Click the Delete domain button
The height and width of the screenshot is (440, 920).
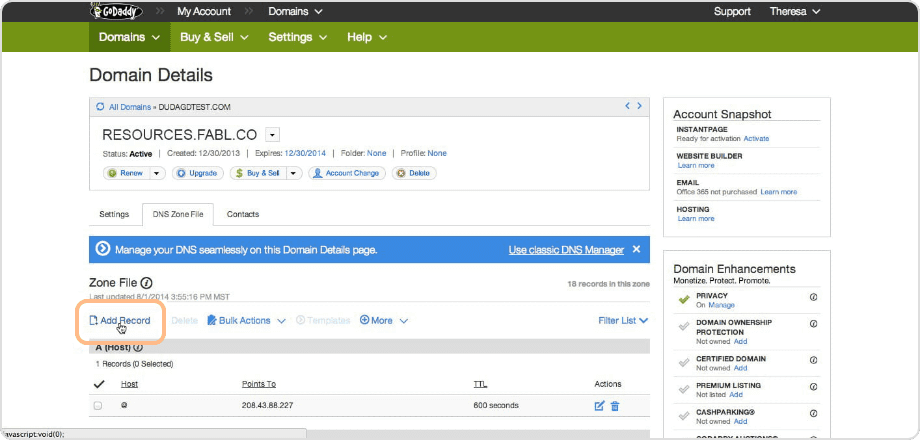[x=414, y=173]
